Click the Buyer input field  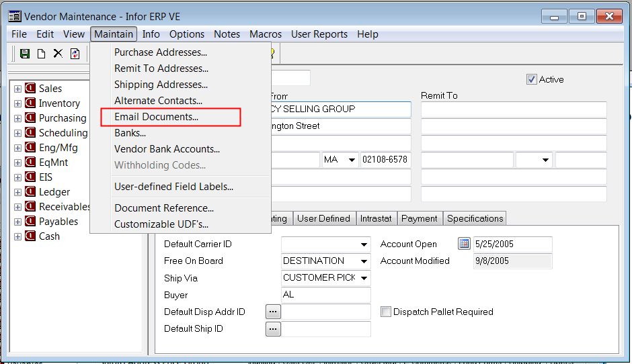click(x=325, y=295)
